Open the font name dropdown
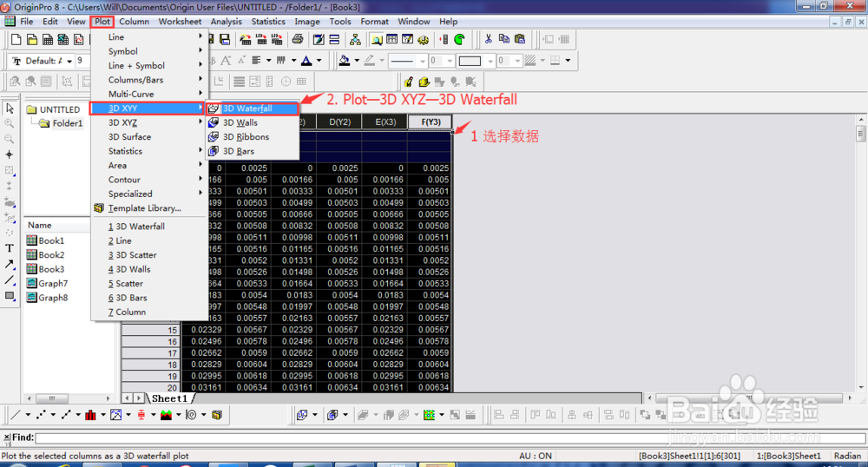Viewport: 868px width, 467px height. (x=69, y=61)
